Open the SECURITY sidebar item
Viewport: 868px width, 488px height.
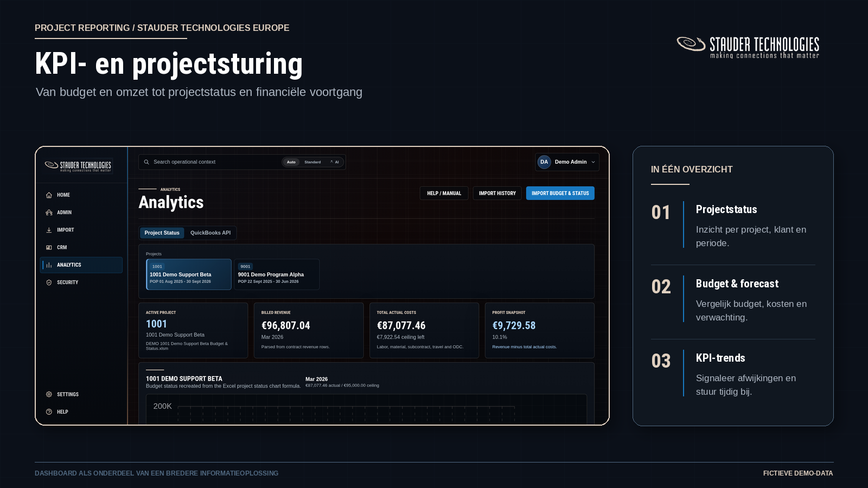click(81, 282)
